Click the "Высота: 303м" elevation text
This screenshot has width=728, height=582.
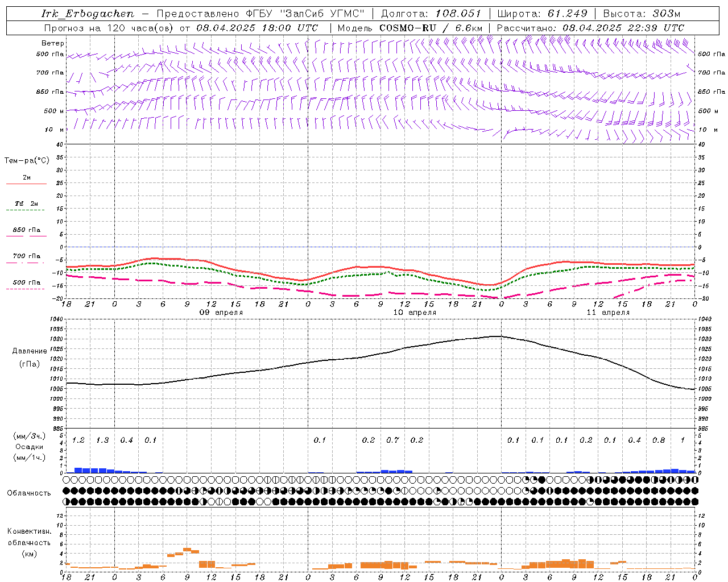pyautogui.click(x=642, y=14)
